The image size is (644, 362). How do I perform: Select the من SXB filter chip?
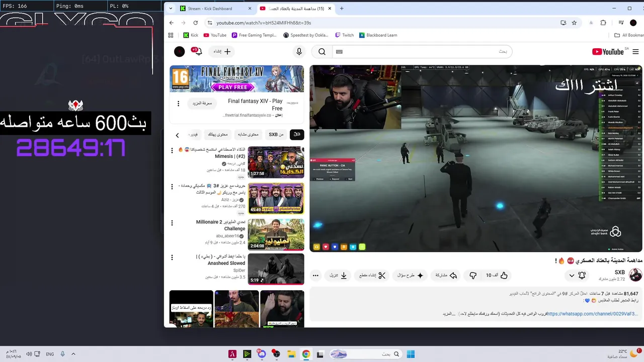276,135
